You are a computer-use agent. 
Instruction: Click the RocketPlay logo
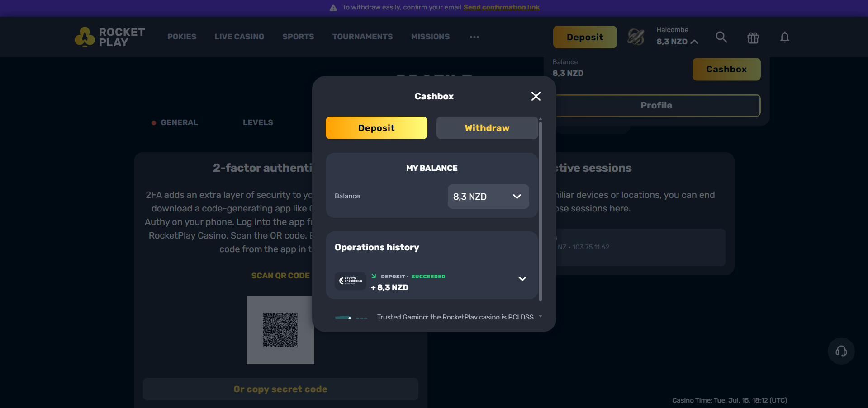(110, 37)
